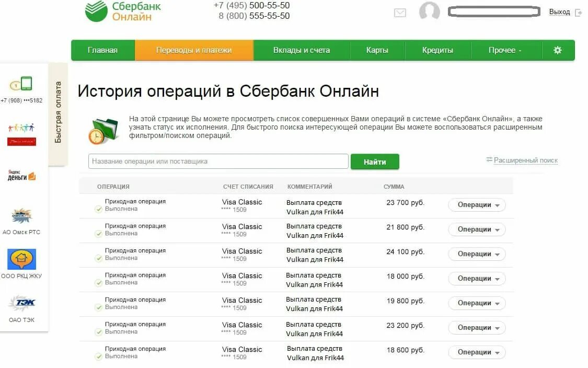This screenshot has width=588, height=368.
Task: Click status checkmark of 19 800 руб. row
Action: [x=99, y=307]
